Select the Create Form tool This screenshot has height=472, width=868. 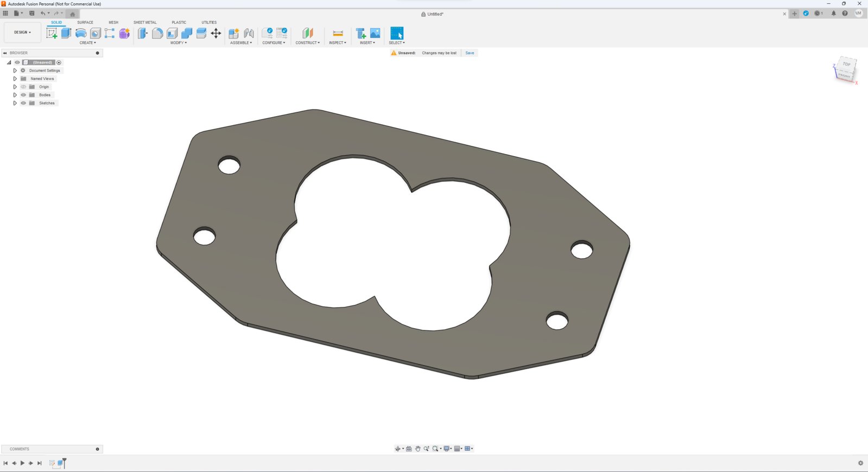pos(124,33)
